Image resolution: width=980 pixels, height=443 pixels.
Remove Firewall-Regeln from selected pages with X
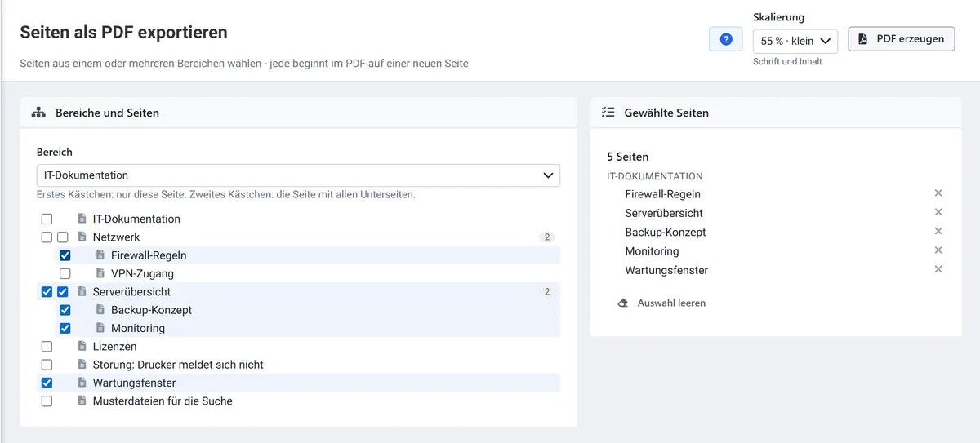pos(938,193)
